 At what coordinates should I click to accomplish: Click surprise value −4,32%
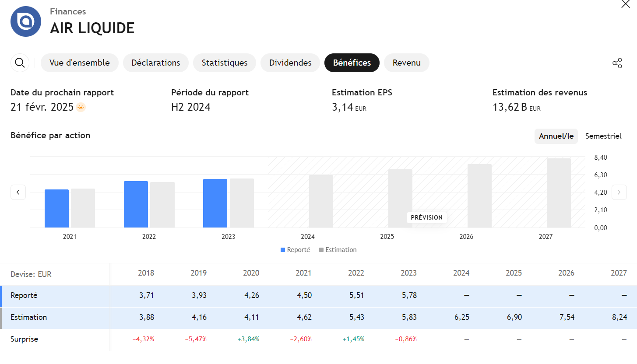pos(143,339)
